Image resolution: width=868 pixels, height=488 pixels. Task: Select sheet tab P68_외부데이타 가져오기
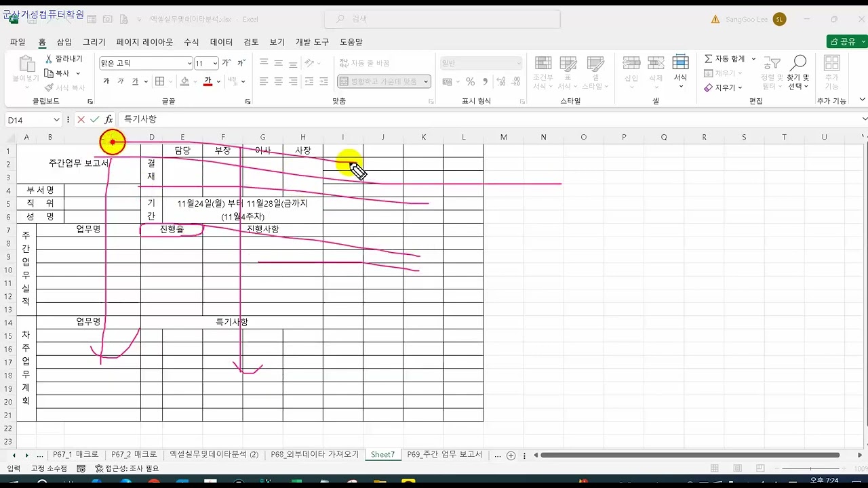pos(315,455)
